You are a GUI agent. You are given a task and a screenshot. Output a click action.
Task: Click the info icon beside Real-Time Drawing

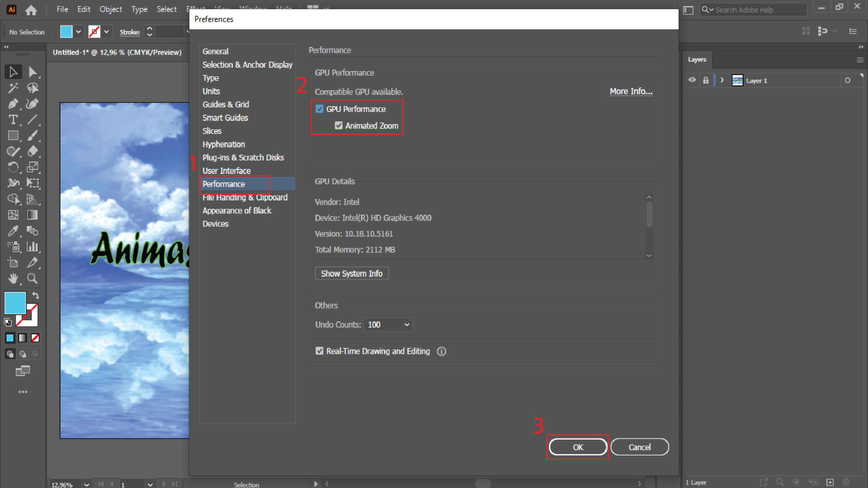point(441,351)
